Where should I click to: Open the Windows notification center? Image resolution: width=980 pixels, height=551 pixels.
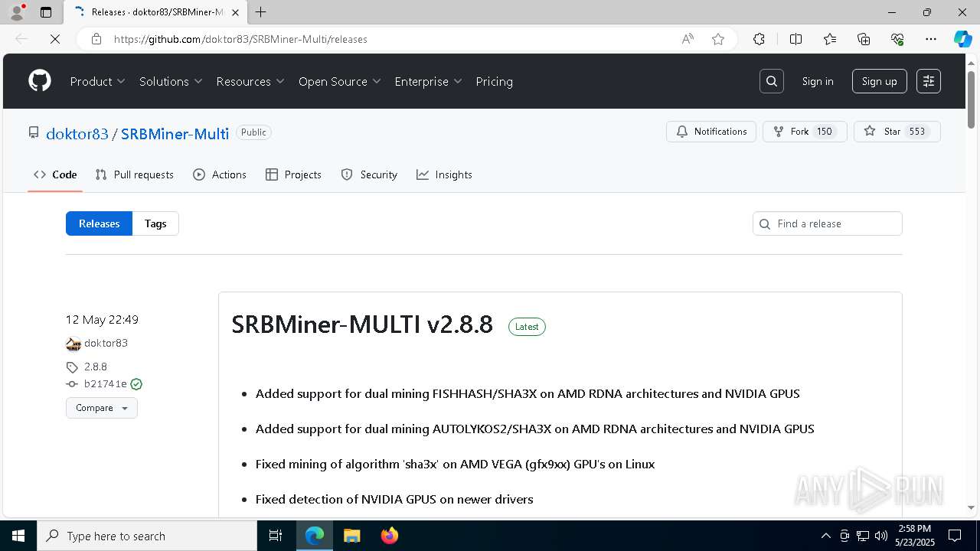[x=955, y=536]
